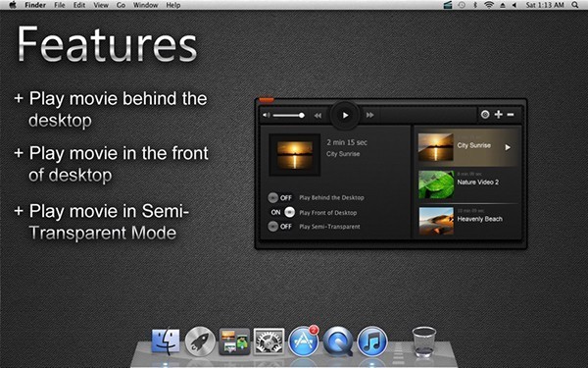Toggle Play Semi-Transparent switch

point(279,227)
